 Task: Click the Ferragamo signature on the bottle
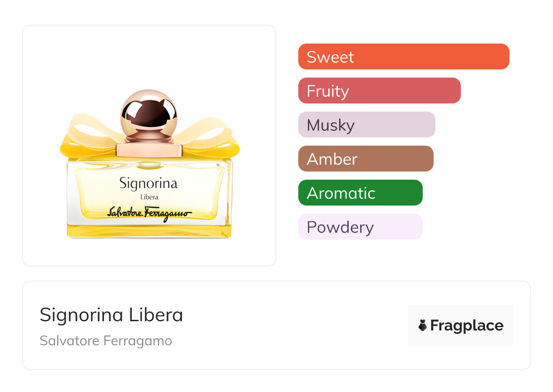pos(149,213)
